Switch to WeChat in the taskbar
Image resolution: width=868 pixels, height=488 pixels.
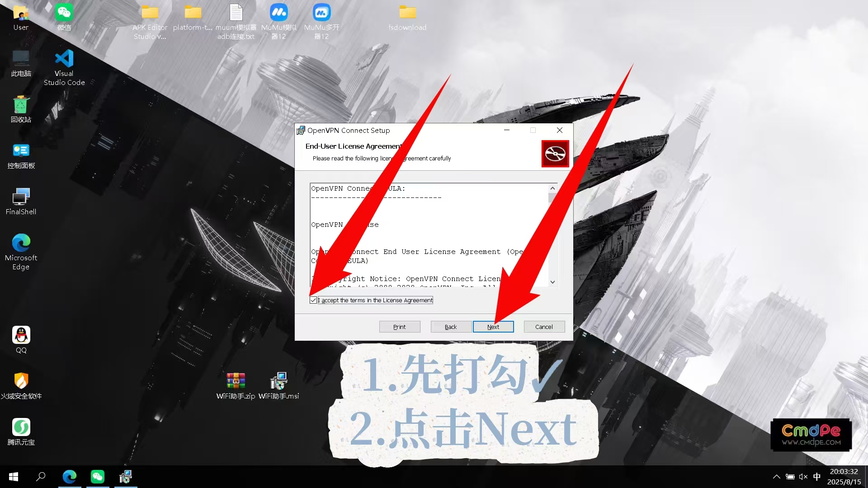click(x=98, y=477)
